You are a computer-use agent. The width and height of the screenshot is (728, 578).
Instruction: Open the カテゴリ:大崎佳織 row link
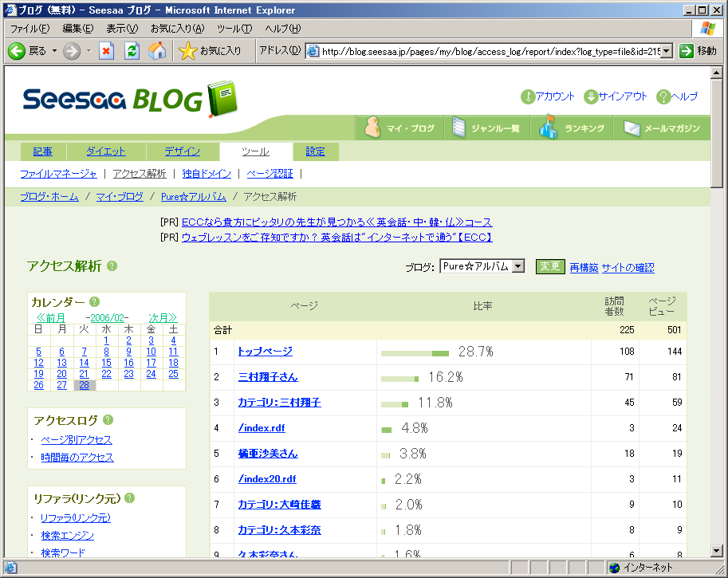tap(280, 505)
